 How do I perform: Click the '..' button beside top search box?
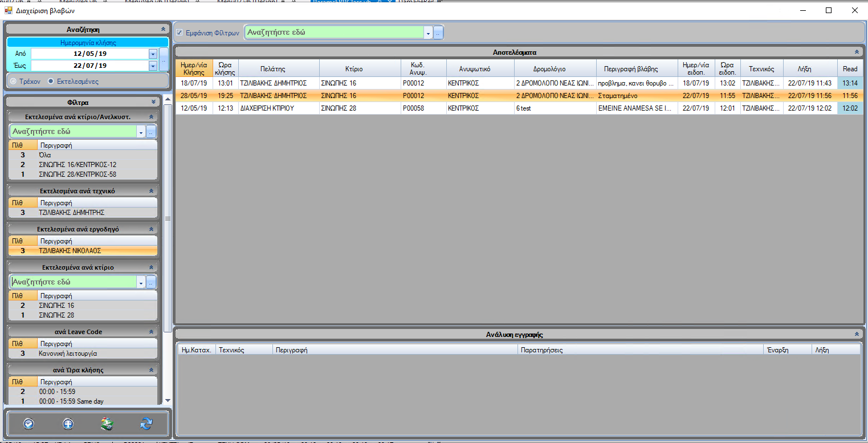(438, 33)
